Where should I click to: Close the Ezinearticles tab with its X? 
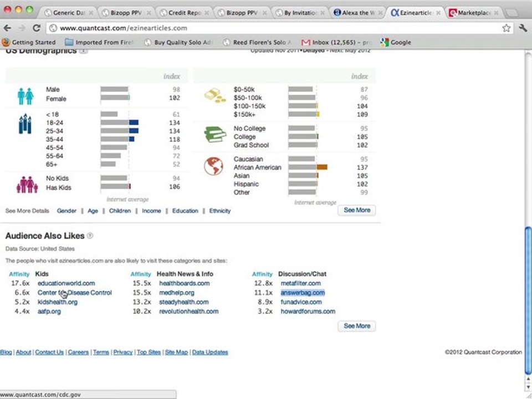(x=438, y=13)
